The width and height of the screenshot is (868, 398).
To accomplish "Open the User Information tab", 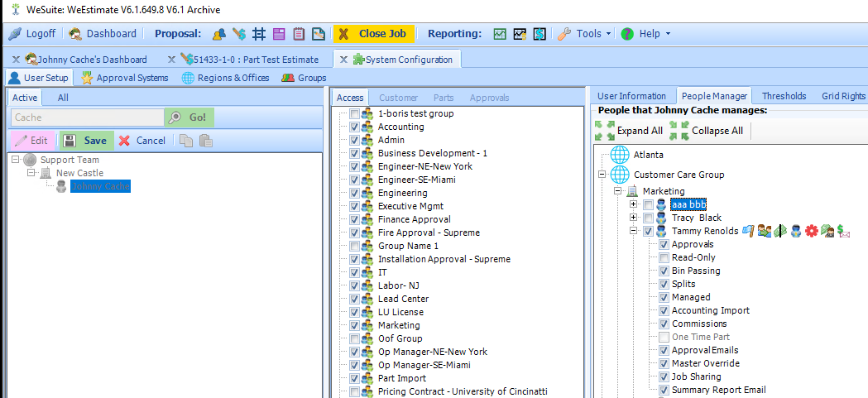I will click(631, 96).
